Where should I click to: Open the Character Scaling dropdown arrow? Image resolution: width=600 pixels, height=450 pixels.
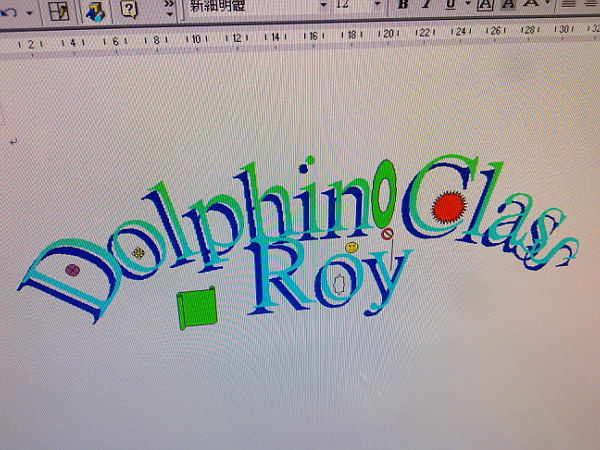coord(547,3)
